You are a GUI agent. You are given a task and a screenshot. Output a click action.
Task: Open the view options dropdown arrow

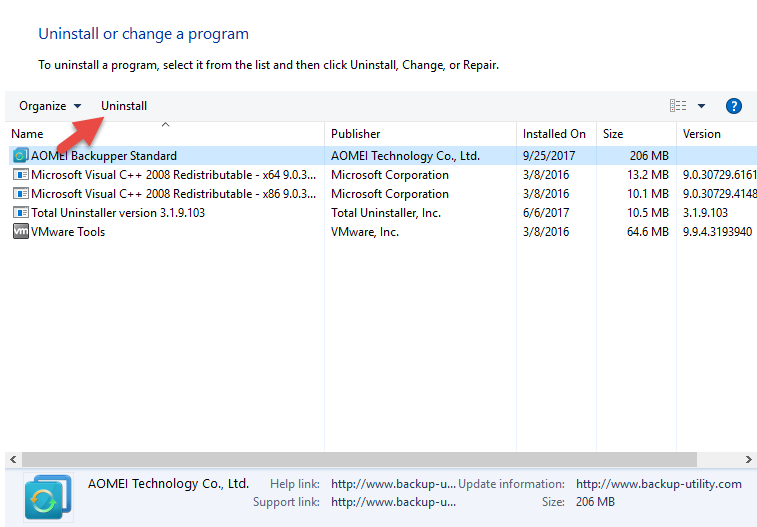click(701, 106)
